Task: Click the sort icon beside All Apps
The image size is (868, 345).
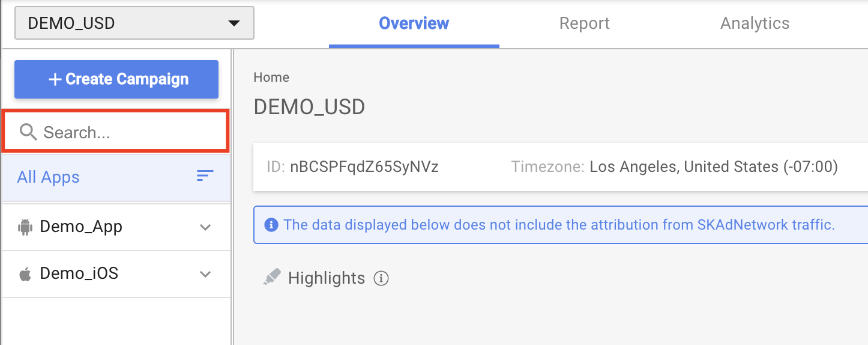Action: [205, 176]
